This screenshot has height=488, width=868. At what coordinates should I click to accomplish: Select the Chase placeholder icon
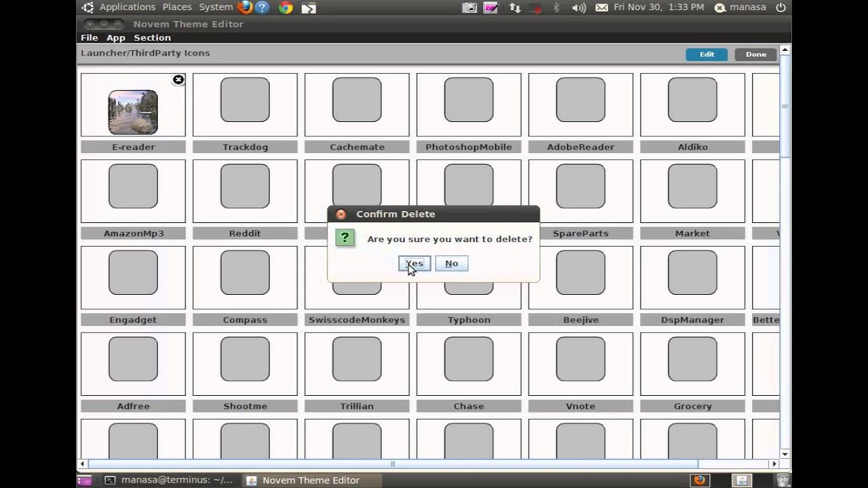point(469,359)
